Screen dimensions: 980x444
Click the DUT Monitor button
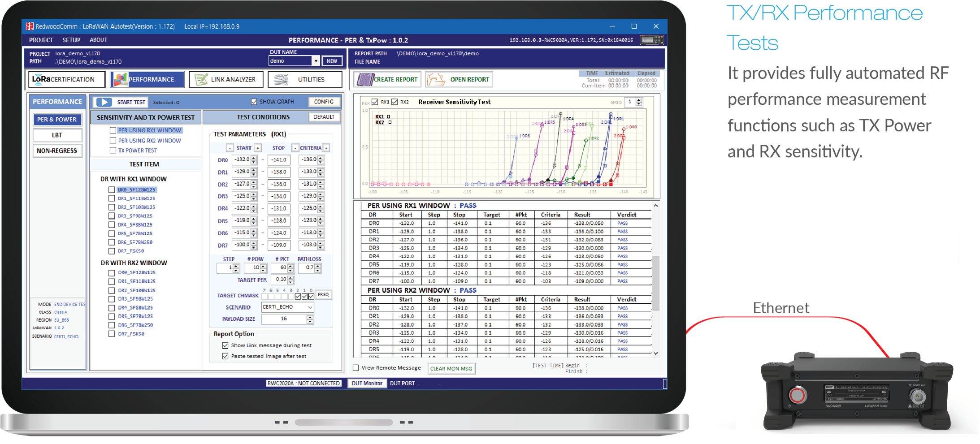click(367, 384)
